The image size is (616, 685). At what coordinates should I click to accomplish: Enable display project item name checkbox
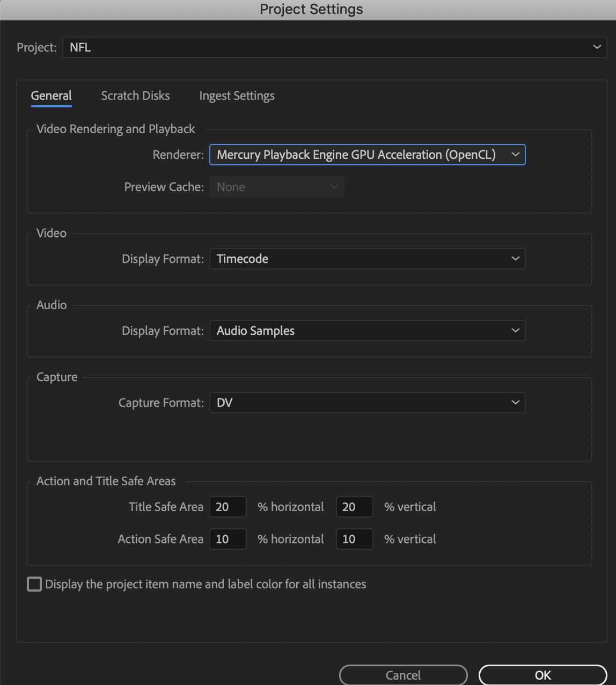pos(34,584)
